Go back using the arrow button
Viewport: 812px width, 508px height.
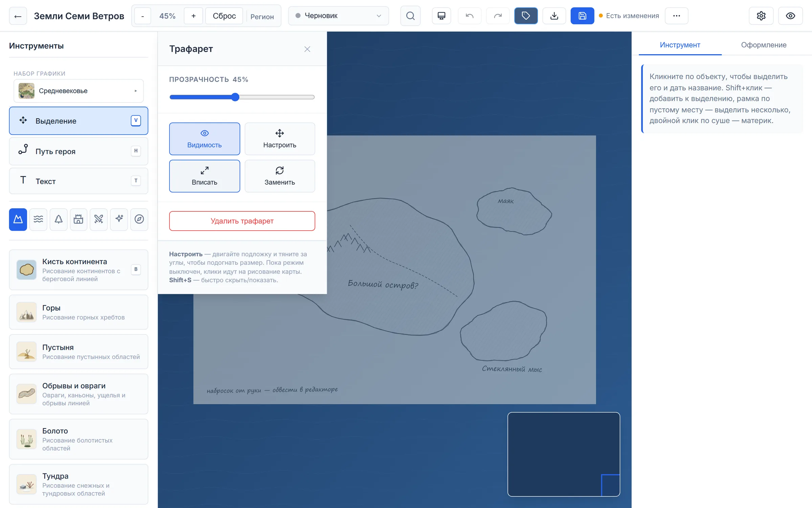[18, 16]
